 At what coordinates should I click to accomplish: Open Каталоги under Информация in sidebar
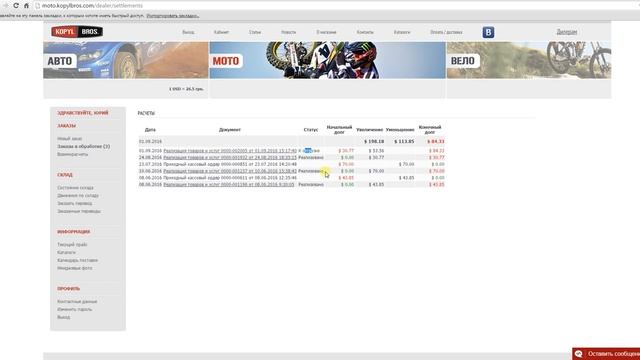66,252
